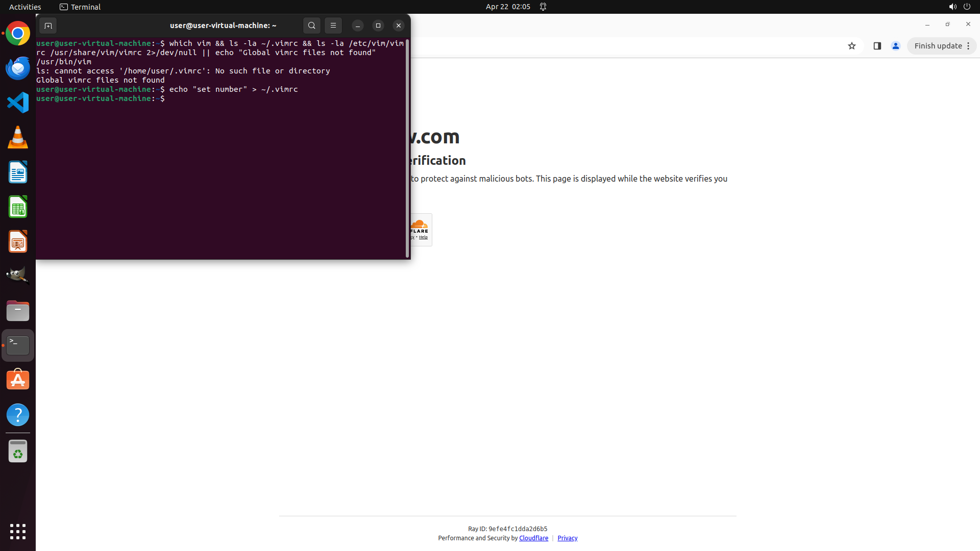Open VLC media player from the dock

pos(18,137)
